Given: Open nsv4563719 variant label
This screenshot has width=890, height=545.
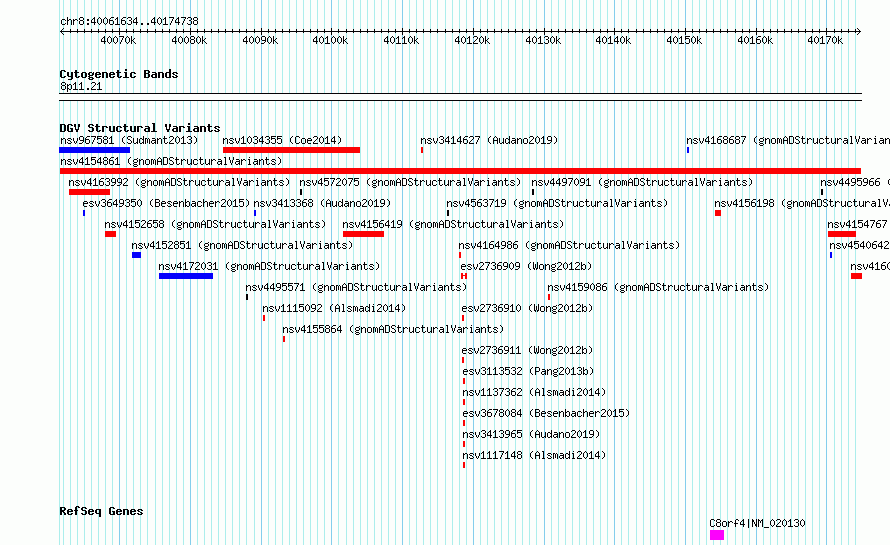Looking at the screenshot, I should [557, 203].
